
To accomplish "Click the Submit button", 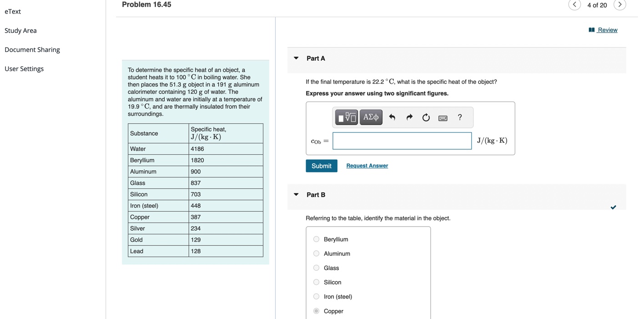I will [322, 165].
